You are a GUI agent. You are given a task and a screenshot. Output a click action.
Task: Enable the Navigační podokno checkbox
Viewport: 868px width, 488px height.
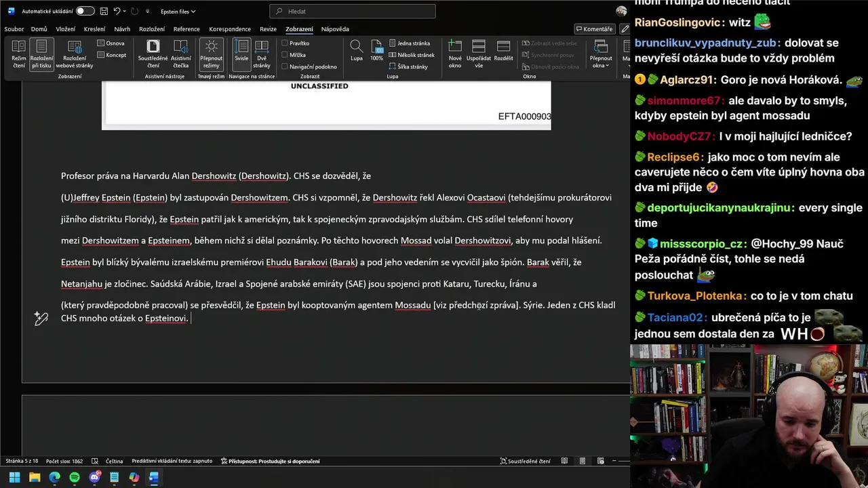pyautogui.click(x=285, y=66)
